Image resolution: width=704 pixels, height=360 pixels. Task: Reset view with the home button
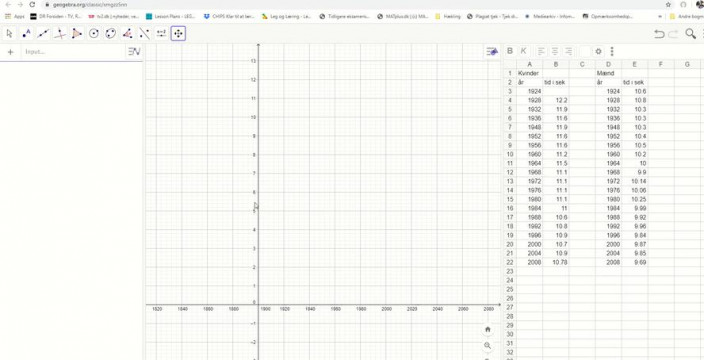[x=488, y=329]
